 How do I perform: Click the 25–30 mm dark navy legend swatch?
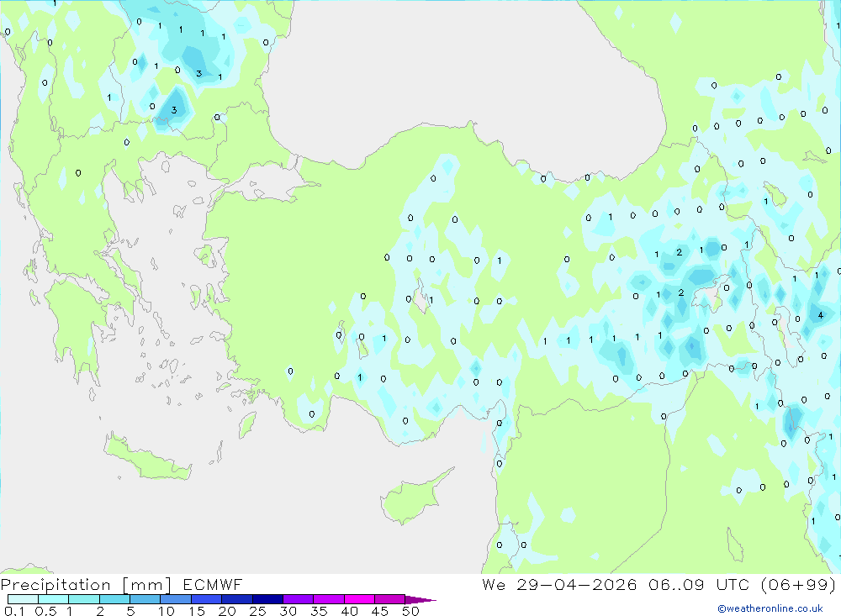point(267,599)
